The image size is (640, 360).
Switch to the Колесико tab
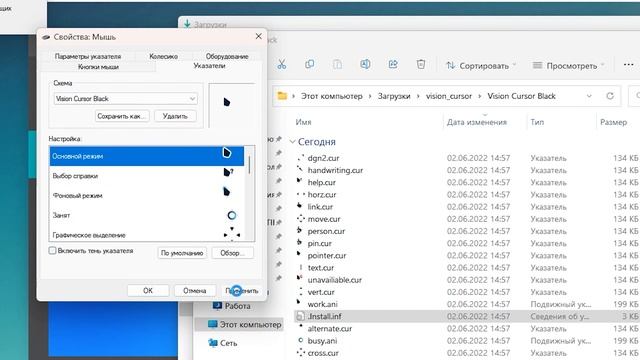click(163, 56)
